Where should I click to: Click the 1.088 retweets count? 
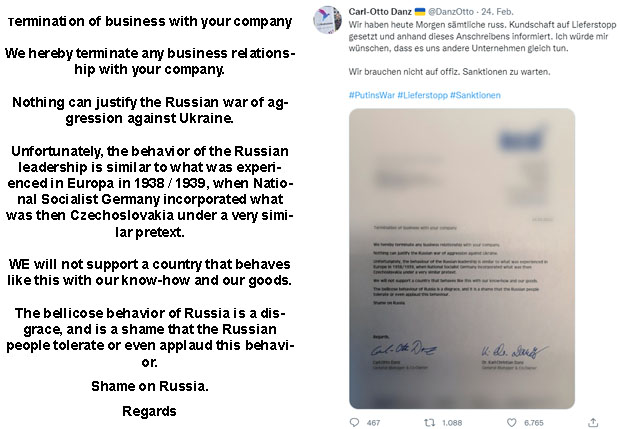[x=452, y=423]
